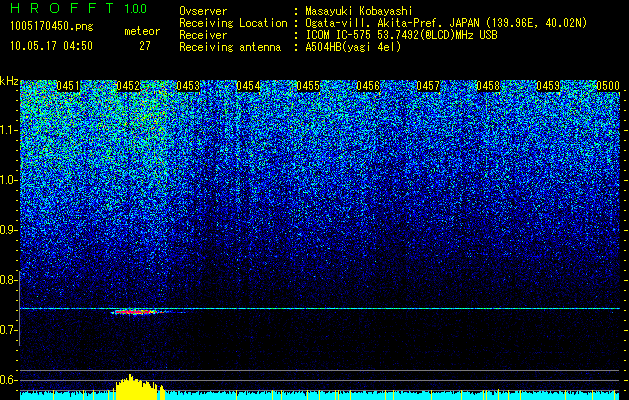Click the 0.7 kHz axis label
Image resolution: width=629 pixels, height=400 pixels.
tap(9, 330)
